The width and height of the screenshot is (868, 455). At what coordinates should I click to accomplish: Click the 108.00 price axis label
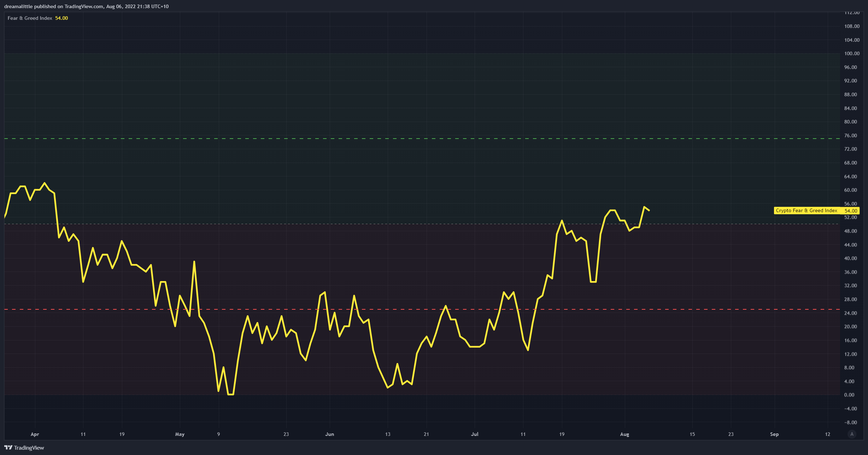click(x=852, y=26)
